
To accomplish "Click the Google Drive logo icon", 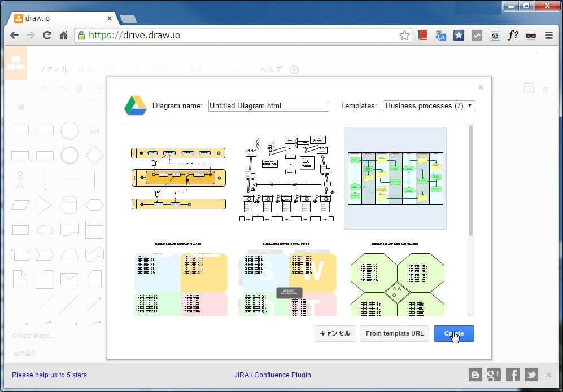I will pyautogui.click(x=135, y=105).
